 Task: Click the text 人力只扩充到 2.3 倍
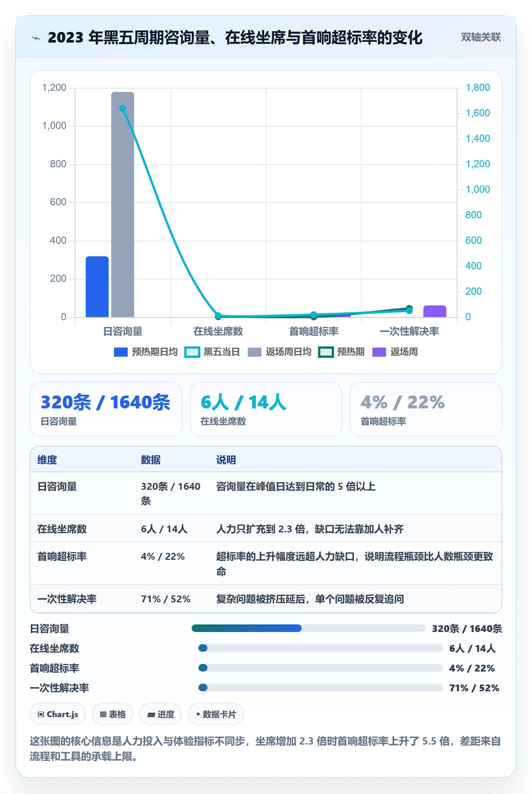pyautogui.click(x=261, y=529)
